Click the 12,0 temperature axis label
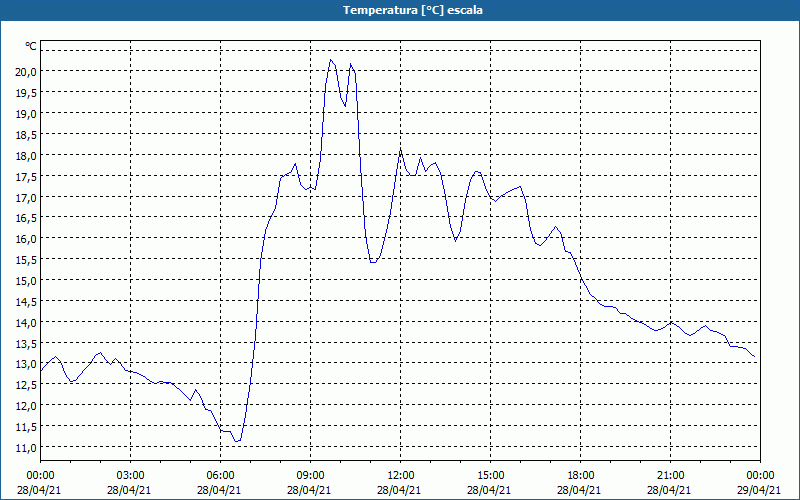 click(26, 406)
